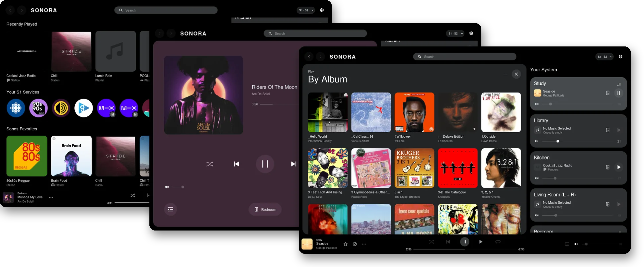644x267 pixels.
Task: Open output selector for the Living Room
Action: [607, 204]
